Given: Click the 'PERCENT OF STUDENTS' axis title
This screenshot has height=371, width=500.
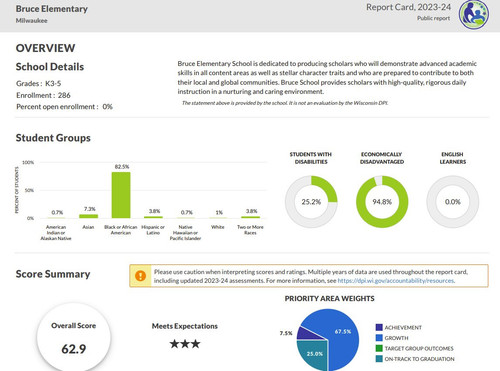Looking at the screenshot, I should point(17,190).
